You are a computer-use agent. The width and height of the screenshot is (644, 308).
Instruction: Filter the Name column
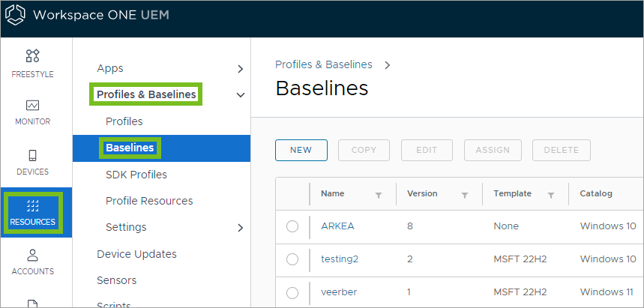[x=379, y=196]
